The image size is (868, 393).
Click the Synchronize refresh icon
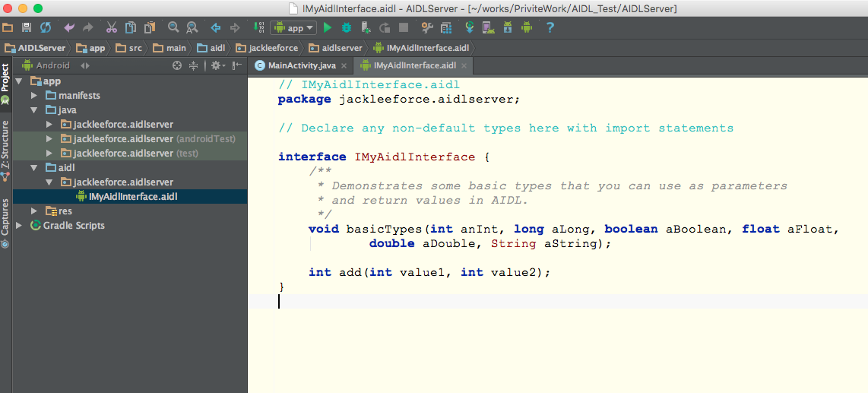46,28
